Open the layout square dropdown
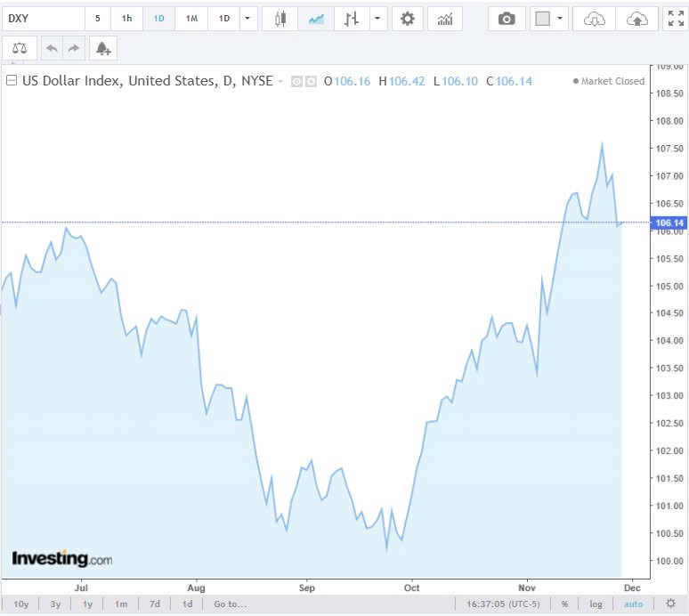This screenshot has width=689, height=616. (549, 19)
